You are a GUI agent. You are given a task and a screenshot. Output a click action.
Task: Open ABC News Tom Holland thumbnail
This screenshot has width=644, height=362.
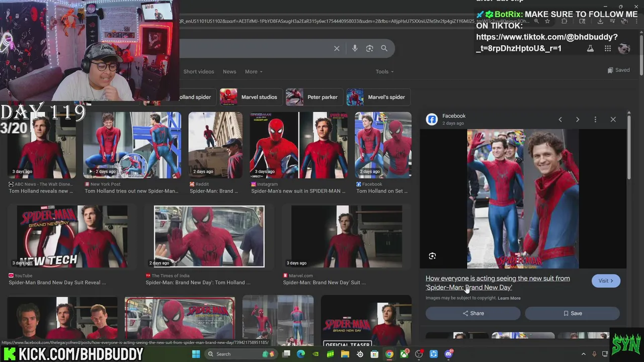(x=42, y=145)
